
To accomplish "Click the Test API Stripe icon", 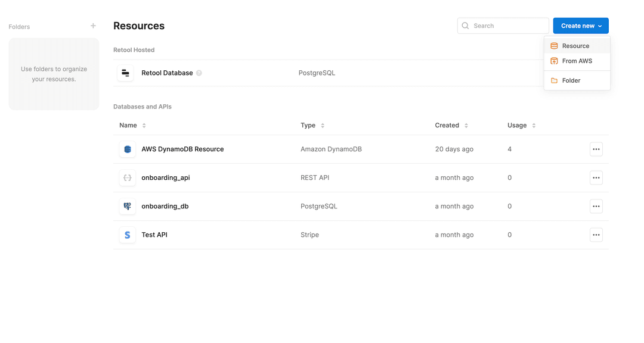I will (128, 235).
